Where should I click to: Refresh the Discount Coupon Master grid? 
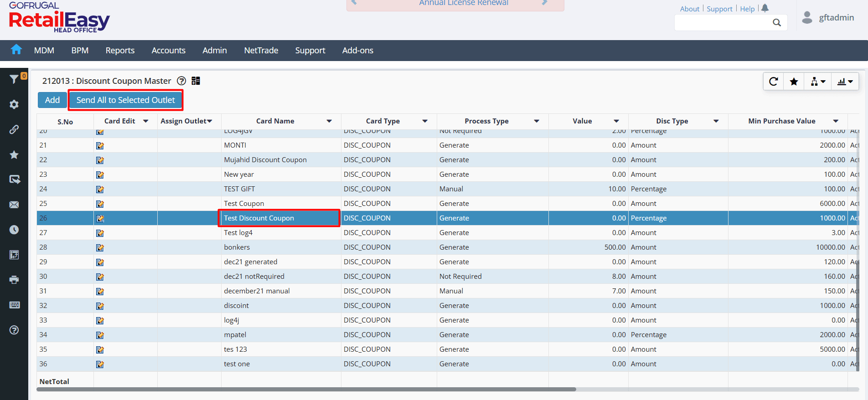pos(773,82)
